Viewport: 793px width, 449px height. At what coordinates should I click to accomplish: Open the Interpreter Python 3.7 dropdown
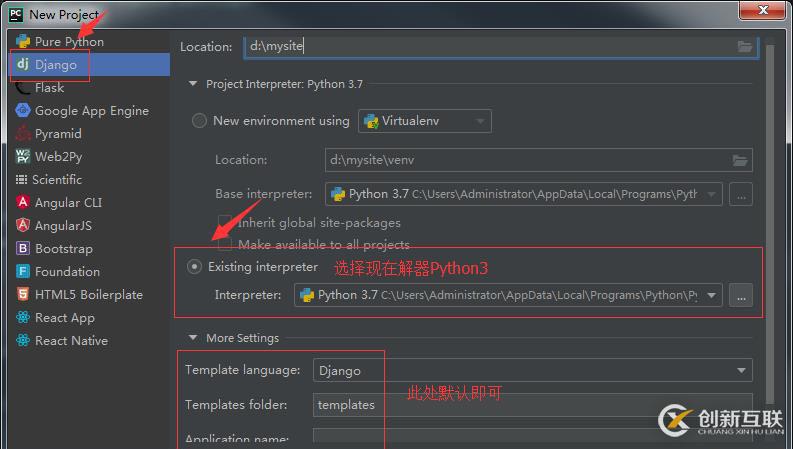508,295
